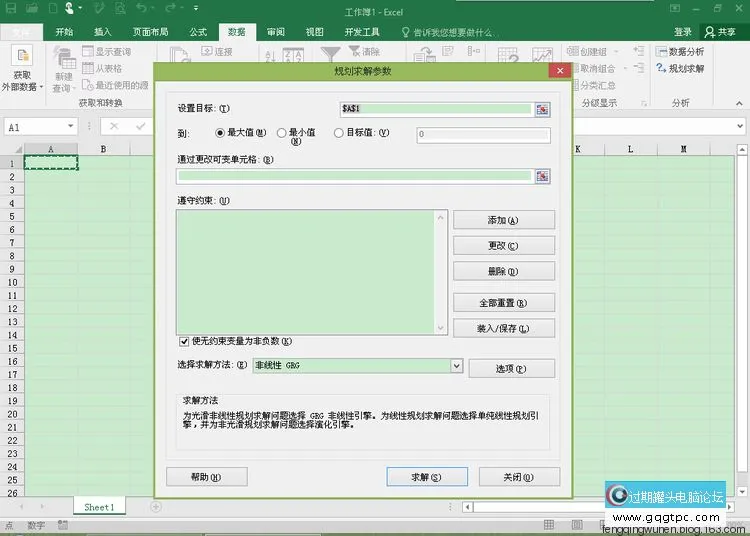Screen dimensions: 750x536
Task: Click the 添加 constraint button
Action: pos(504,220)
